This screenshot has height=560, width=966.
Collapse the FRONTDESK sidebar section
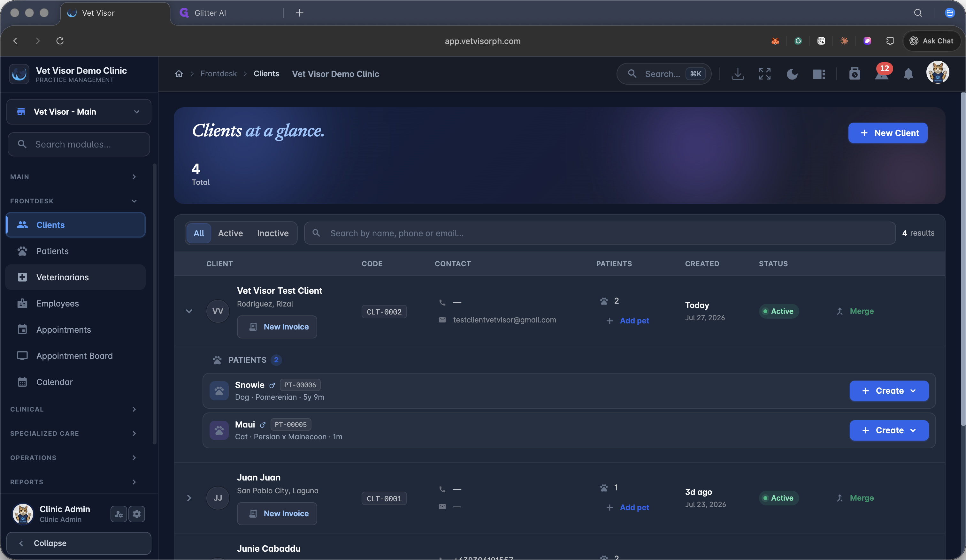(x=73, y=201)
